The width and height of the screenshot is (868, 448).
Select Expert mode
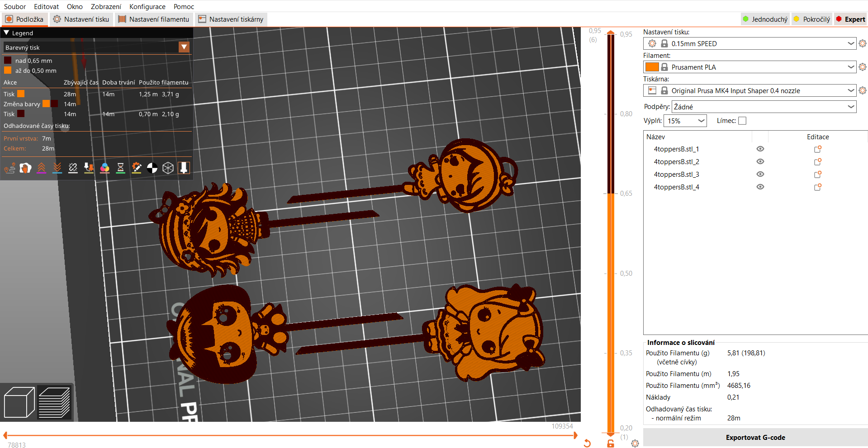tap(850, 19)
